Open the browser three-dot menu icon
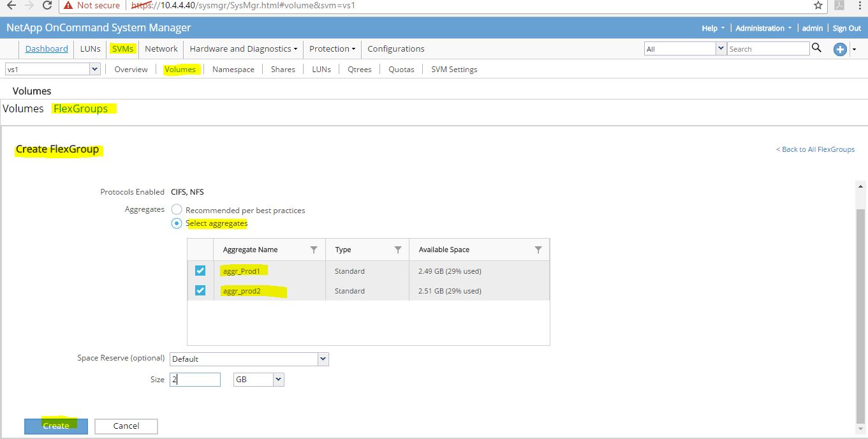 tap(860, 5)
